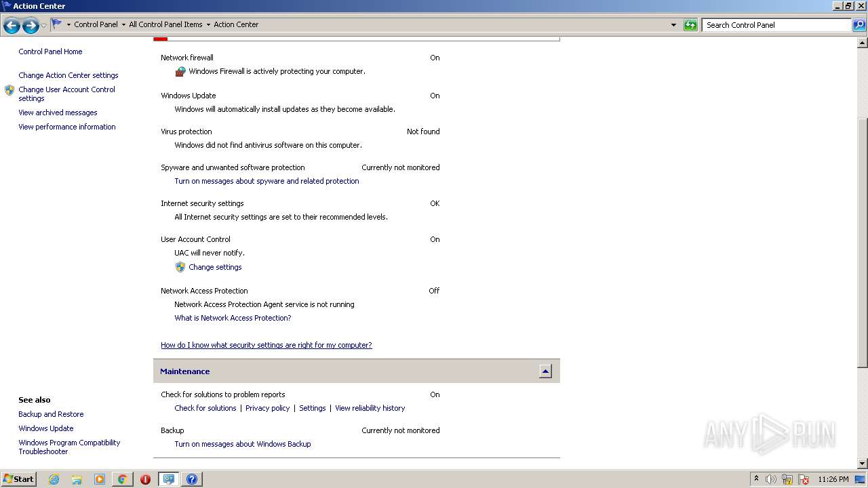Launch Opera browser from taskbar

[145, 479]
